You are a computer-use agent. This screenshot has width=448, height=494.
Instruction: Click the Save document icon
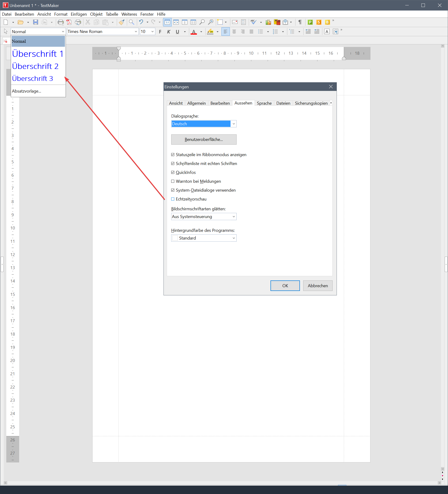pyautogui.click(x=36, y=22)
